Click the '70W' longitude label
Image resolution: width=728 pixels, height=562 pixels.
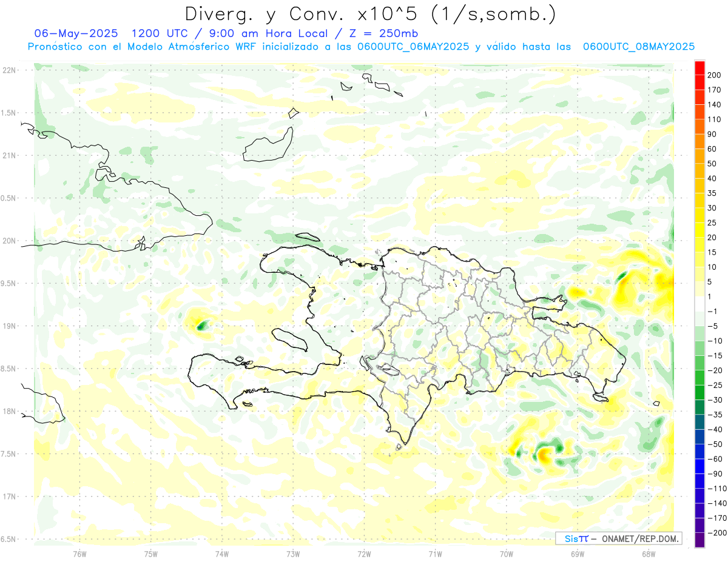(x=507, y=554)
